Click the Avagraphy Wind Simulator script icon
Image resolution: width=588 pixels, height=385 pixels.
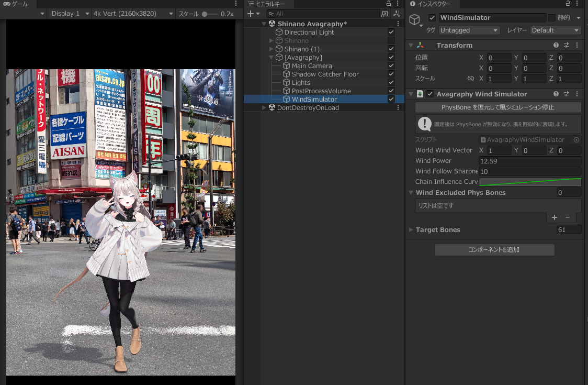(420, 94)
